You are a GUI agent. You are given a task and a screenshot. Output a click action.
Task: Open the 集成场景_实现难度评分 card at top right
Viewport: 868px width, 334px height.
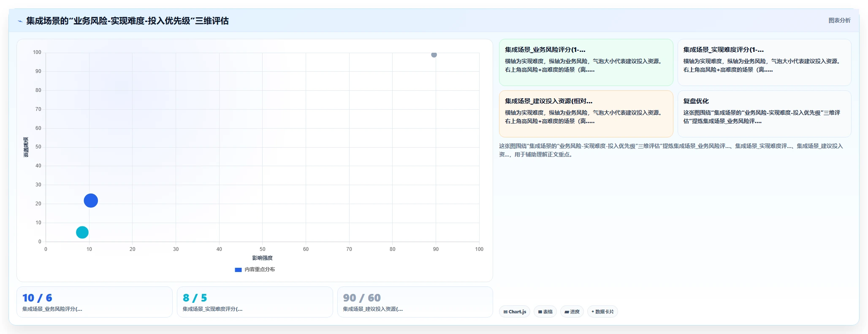point(764,62)
